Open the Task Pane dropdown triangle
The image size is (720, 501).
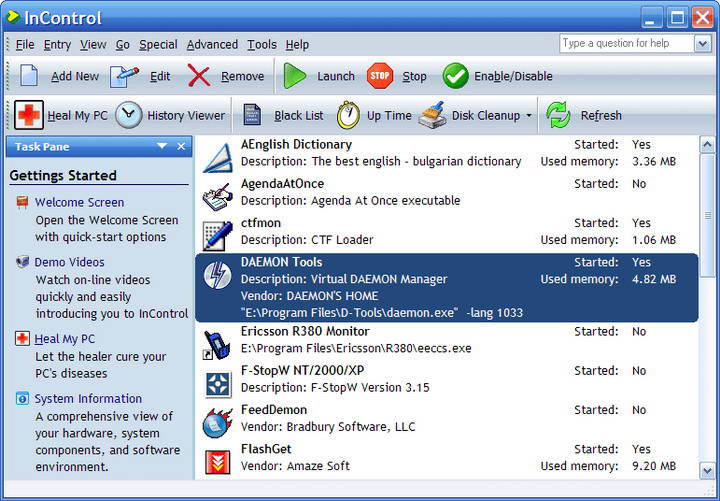pos(162,146)
